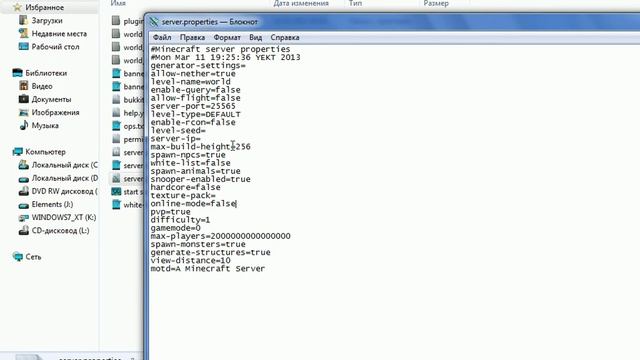
Task: Select Сеть in the Explorer sidebar
Action: coord(33,257)
